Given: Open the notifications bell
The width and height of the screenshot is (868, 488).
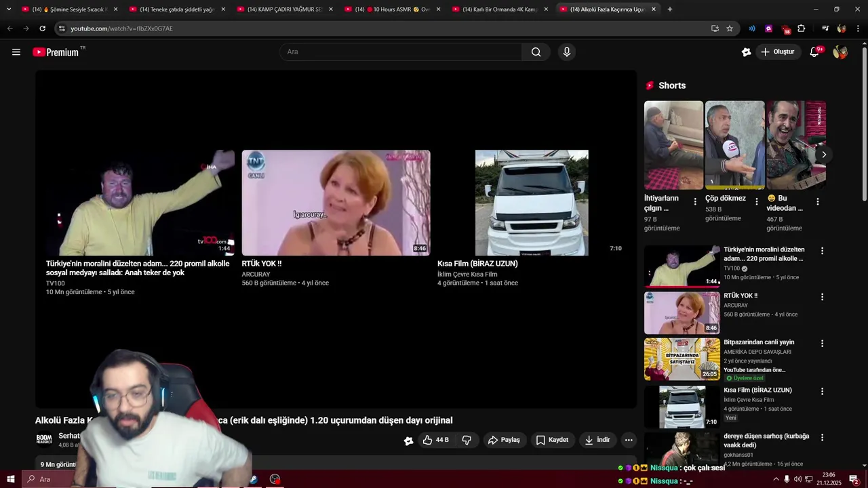Looking at the screenshot, I should 815,52.
